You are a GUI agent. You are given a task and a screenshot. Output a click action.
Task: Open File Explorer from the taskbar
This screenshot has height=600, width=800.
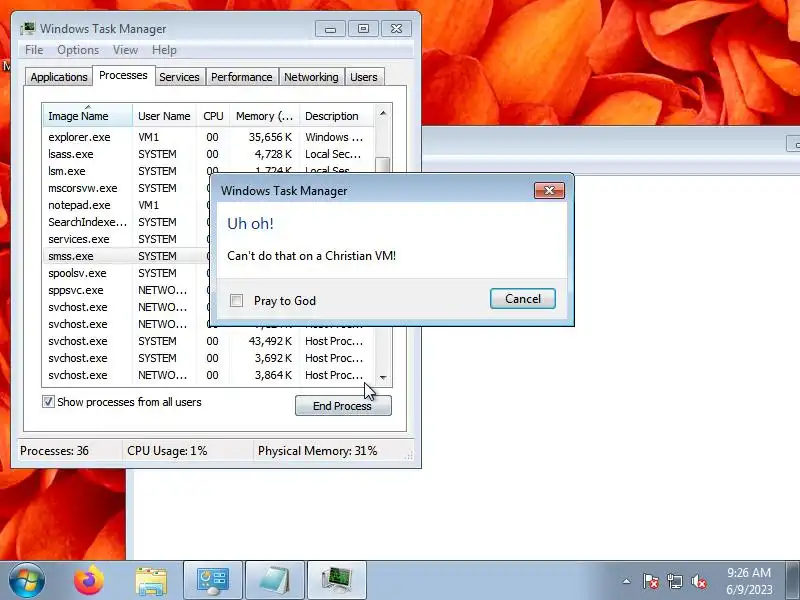(151, 581)
